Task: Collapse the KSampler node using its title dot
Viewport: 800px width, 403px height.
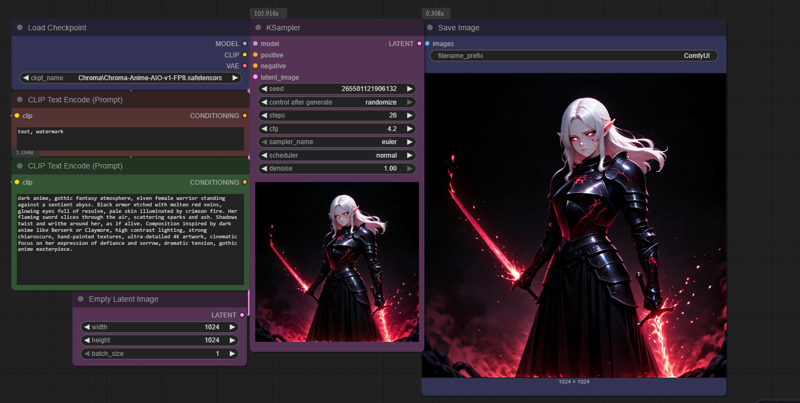Action: click(258, 28)
